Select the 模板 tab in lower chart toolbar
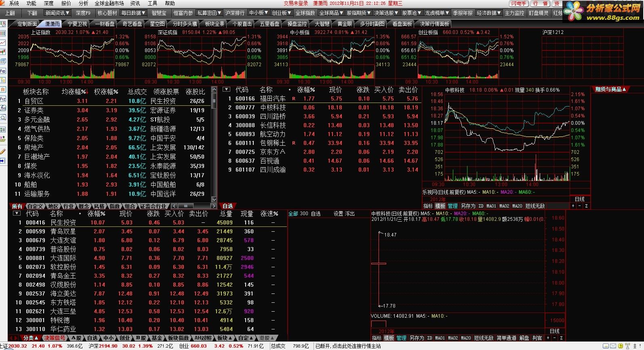 pos(389,338)
